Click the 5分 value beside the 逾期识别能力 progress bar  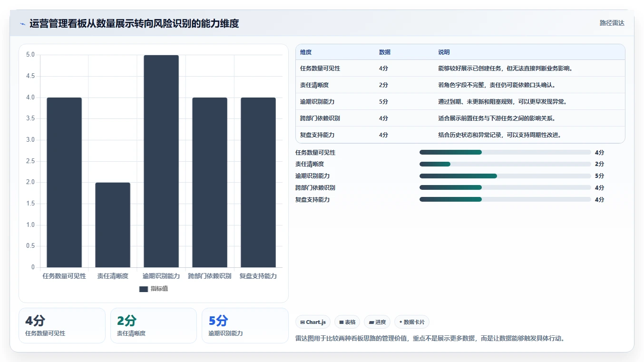click(x=599, y=176)
